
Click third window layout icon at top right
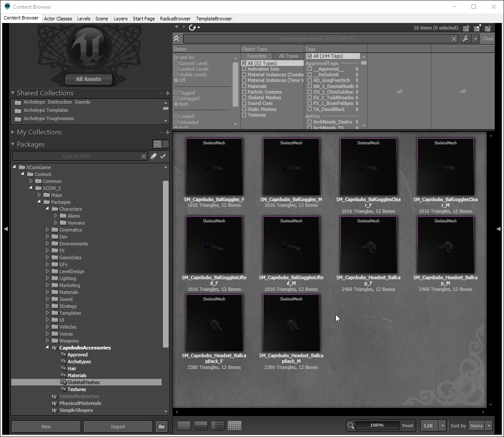coord(488,28)
